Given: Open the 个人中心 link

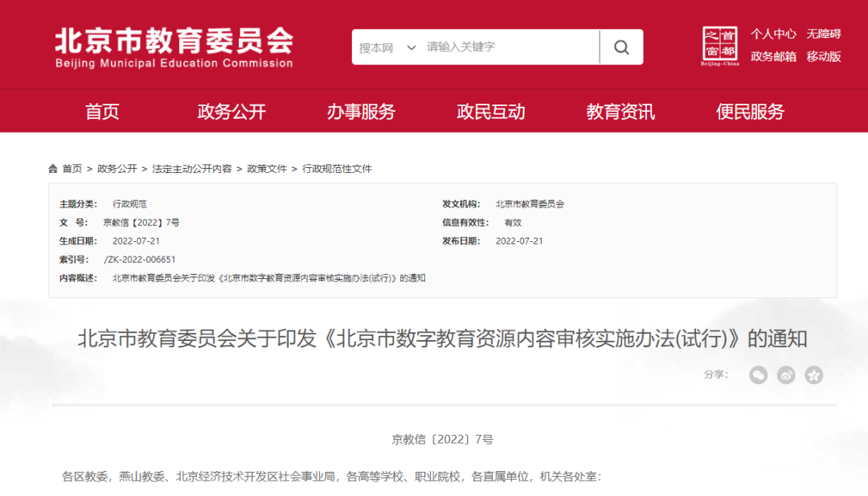Looking at the screenshot, I should [x=773, y=34].
